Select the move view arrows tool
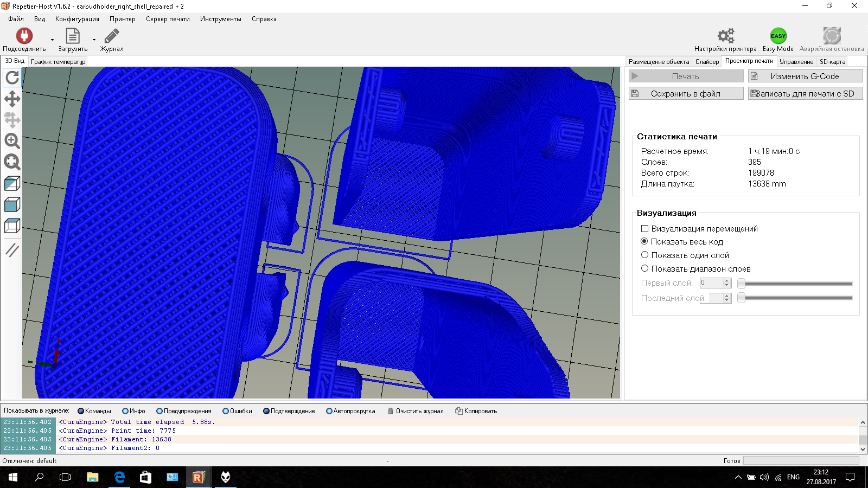 [12, 99]
